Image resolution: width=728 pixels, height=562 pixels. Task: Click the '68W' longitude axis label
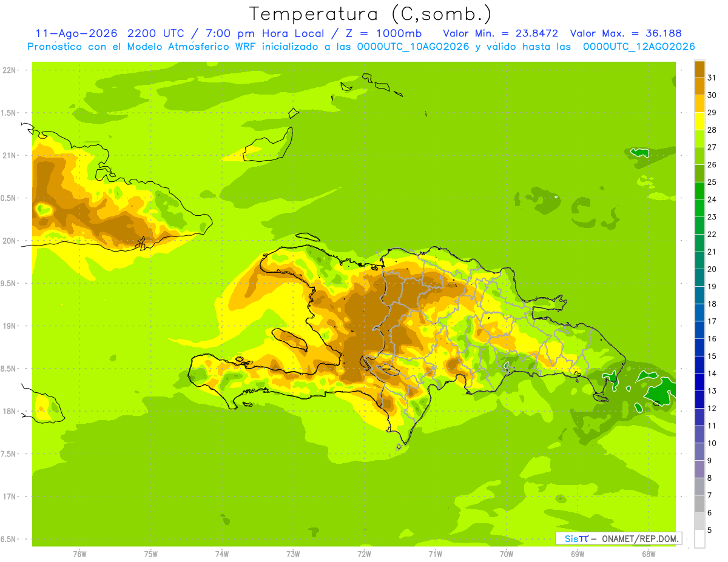click(x=649, y=554)
